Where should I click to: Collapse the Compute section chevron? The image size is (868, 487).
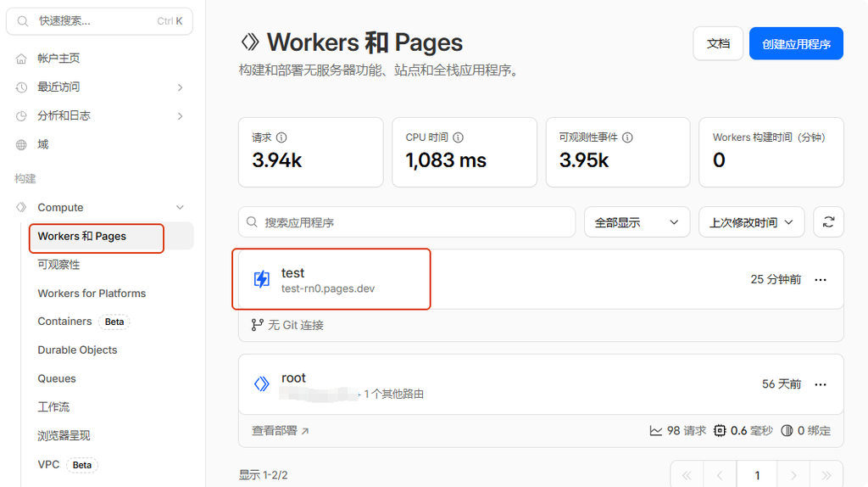pyautogui.click(x=180, y=207)
